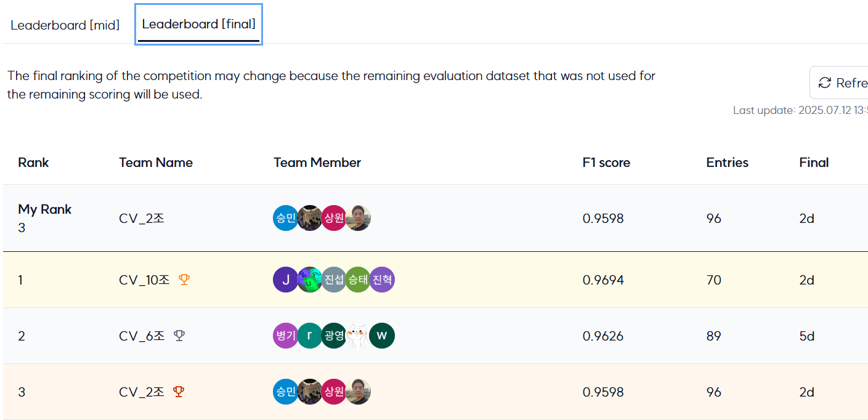Click the cat avatar in CV_6조 row
Screen dimensions: 868x420
click(357, 336)
